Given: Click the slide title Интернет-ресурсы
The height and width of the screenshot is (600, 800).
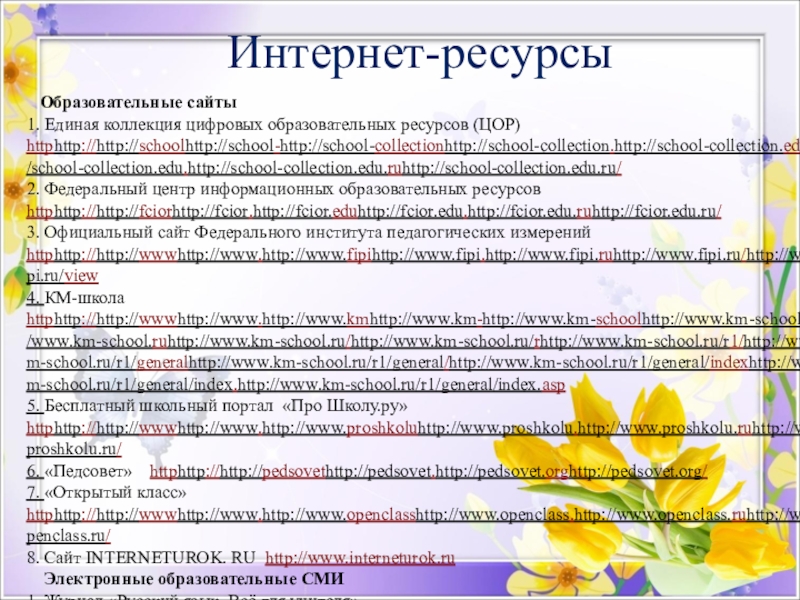Looking at the screenshot, I should [x=419, y=51].
